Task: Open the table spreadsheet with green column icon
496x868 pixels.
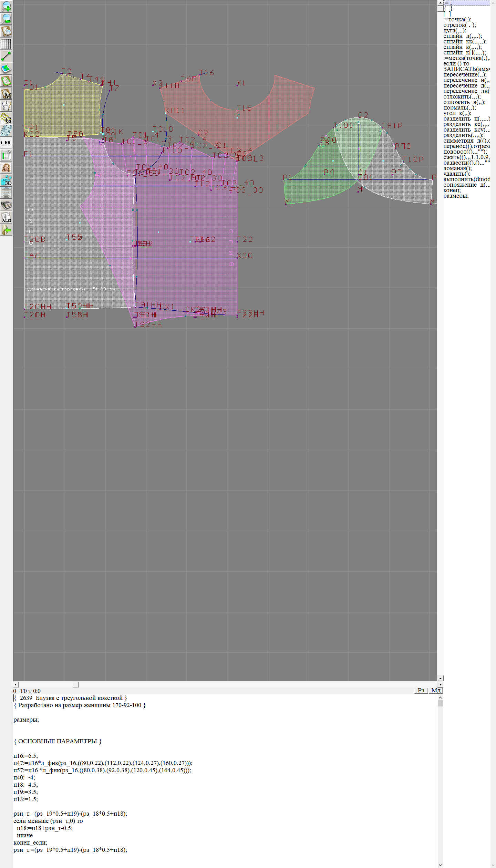Action: click(x=6, y=155)
